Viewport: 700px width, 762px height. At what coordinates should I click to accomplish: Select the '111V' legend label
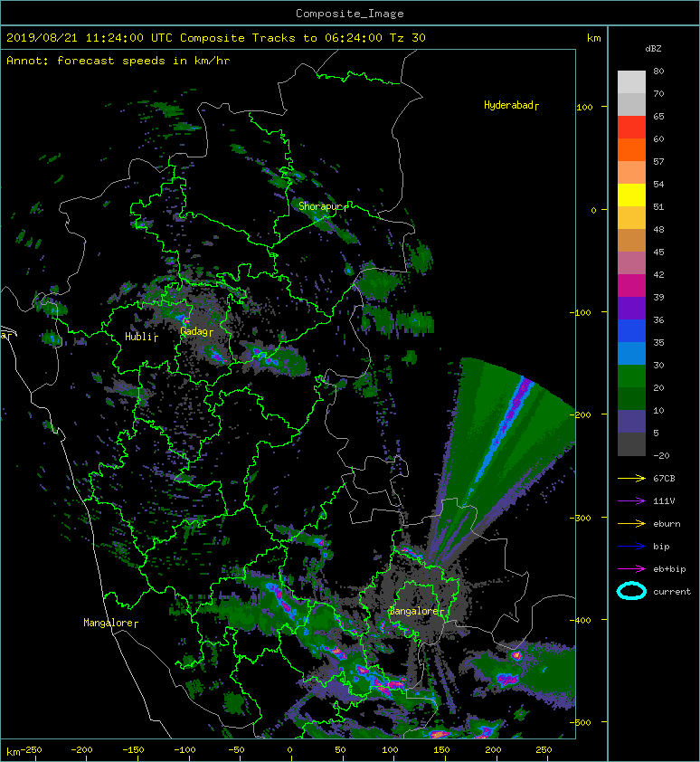[664, 501]
